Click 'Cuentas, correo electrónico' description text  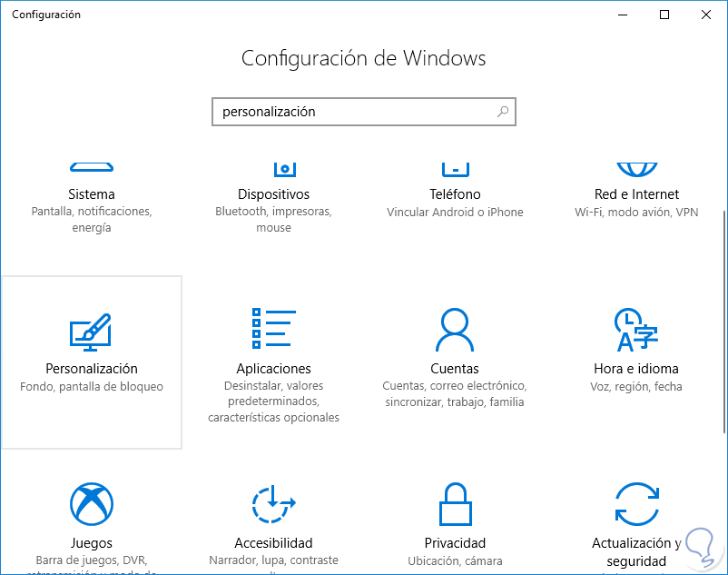455,387
